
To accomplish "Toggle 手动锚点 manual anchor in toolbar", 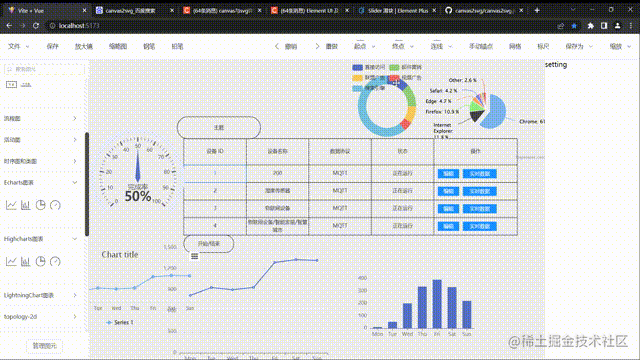I will point(481,46).
